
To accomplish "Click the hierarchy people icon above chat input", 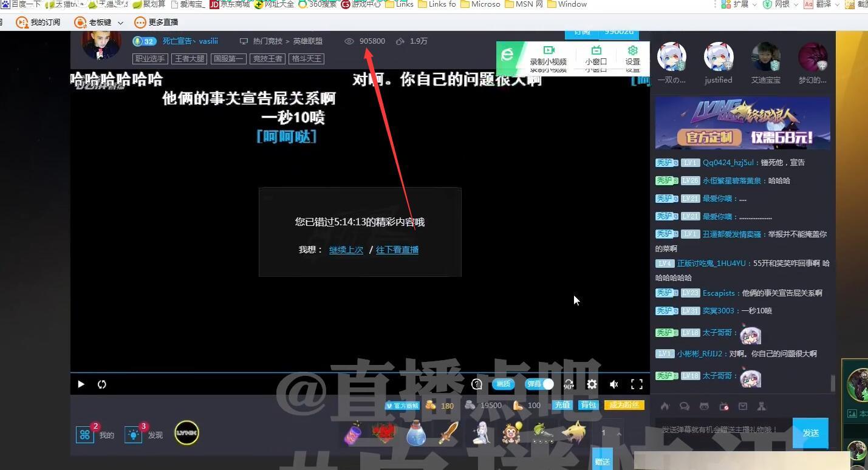I will coord(762,406).
